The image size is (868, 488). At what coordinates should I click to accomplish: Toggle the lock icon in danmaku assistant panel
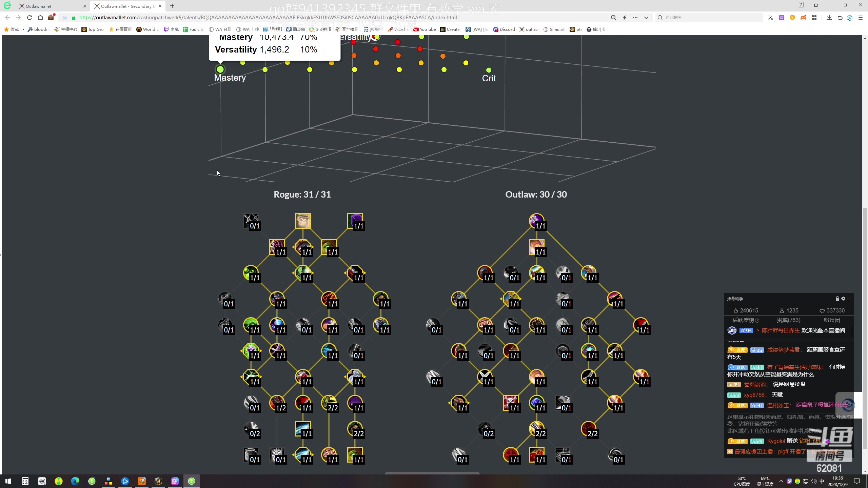click(x=837, y=299)
